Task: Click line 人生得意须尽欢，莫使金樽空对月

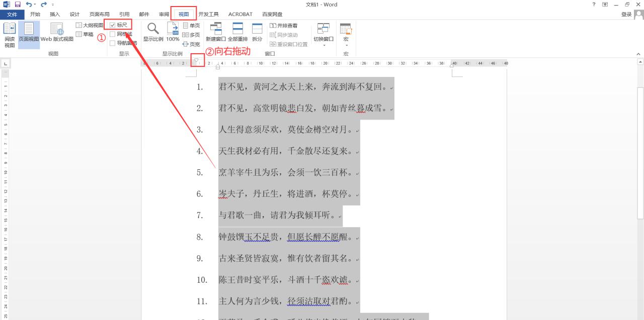Action: pyautogui.click(x=287, y=130)
